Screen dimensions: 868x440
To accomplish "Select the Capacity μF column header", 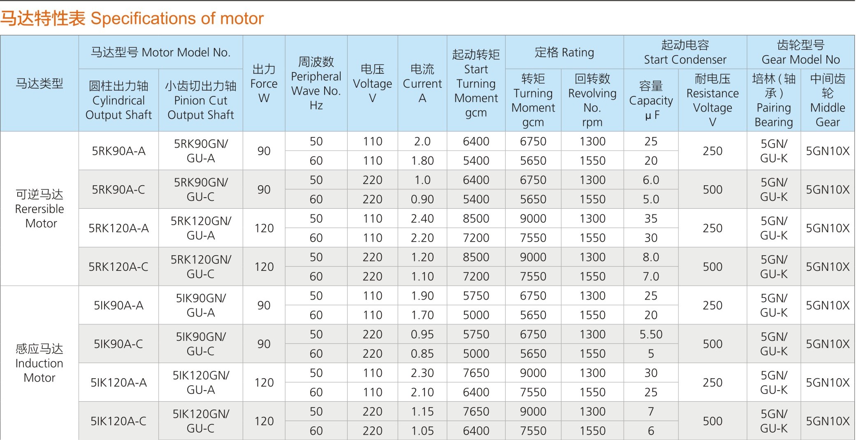I will (x=651, y=100).
